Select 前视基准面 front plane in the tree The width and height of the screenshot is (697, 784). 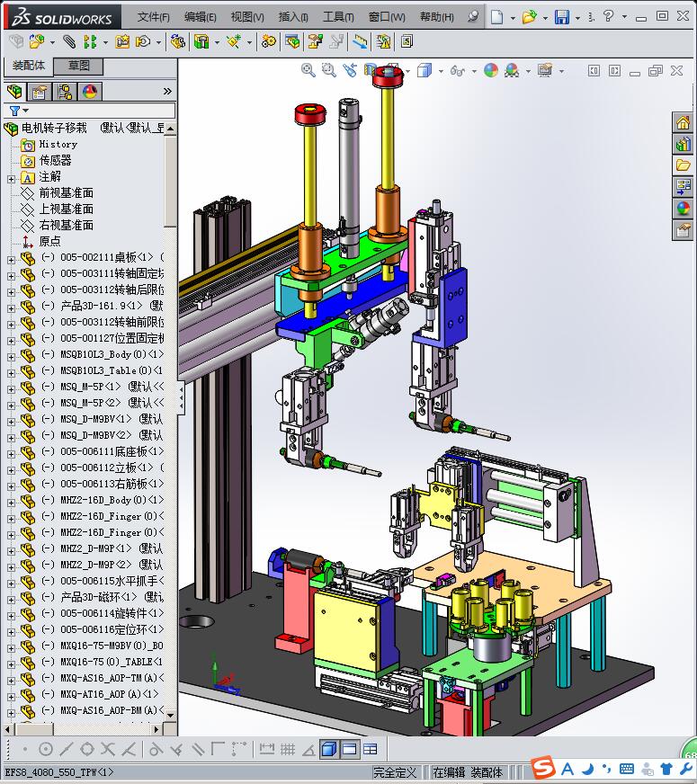(66, 193)
